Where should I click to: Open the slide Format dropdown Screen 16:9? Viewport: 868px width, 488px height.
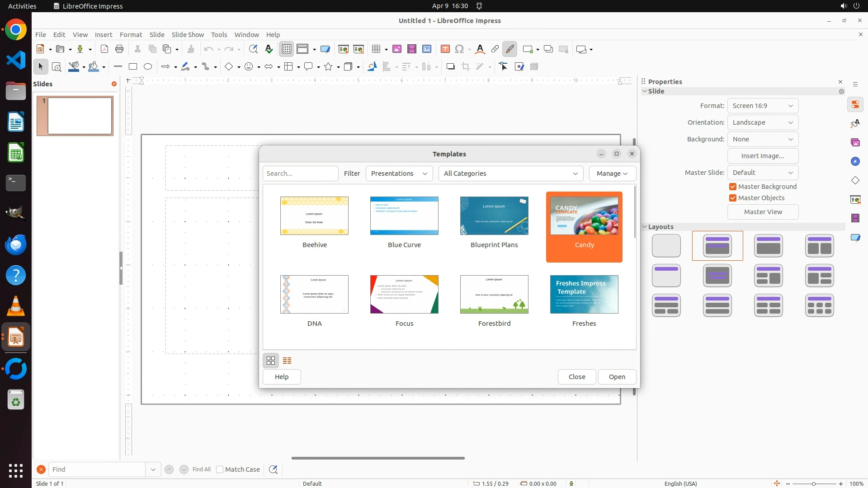click(x=763, y=106)
